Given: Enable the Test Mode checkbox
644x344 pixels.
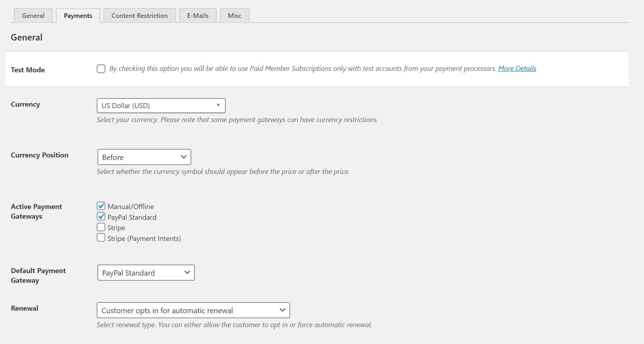Looking at the screenshot, I should 101,69.
